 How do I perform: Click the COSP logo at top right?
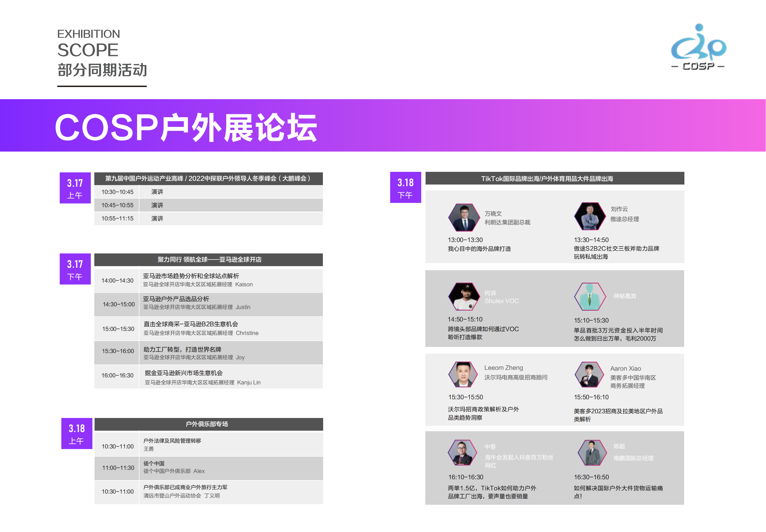tap(698, 47)
